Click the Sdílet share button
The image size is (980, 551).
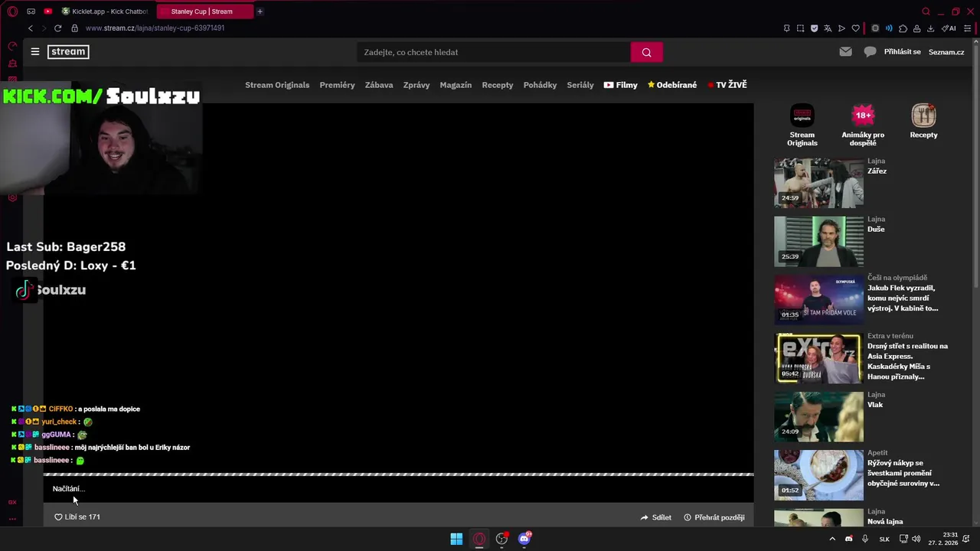(x=656, y=517)
